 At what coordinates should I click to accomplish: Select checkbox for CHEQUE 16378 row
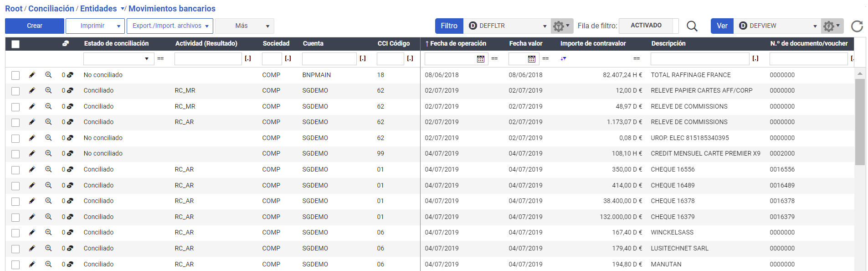click(15, 201)
